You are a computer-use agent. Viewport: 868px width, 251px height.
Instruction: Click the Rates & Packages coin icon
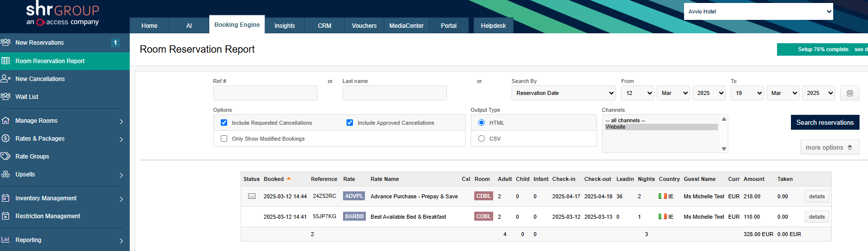coord(6,138)
